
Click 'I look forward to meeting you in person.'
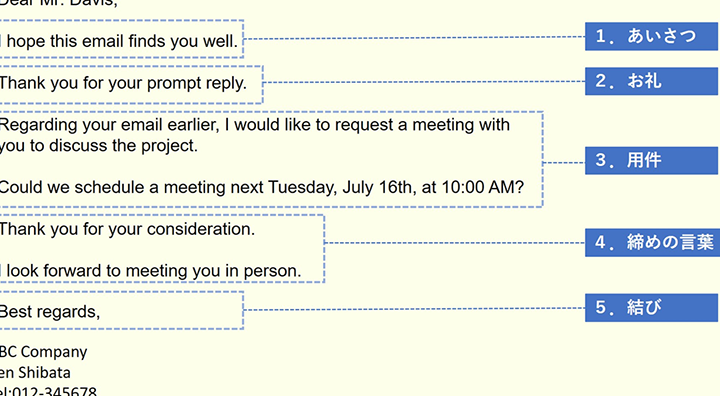pos(151,271)
